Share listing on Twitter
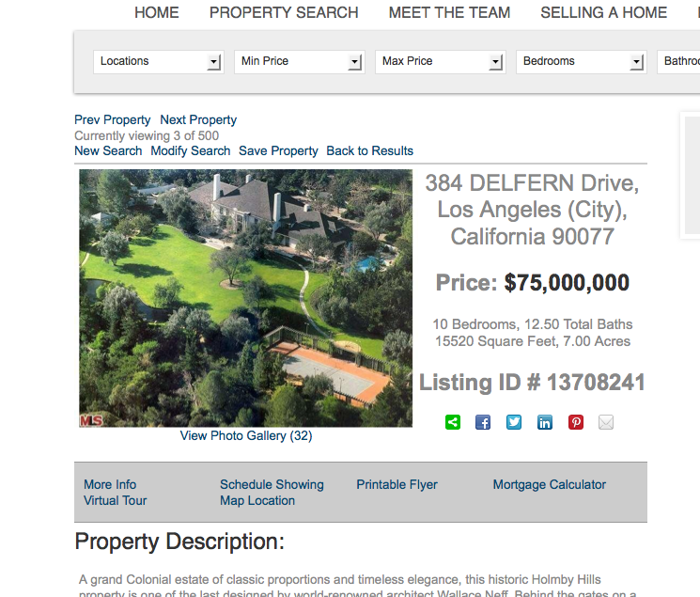This screenshot has width=700, height=597. [514, 422]
